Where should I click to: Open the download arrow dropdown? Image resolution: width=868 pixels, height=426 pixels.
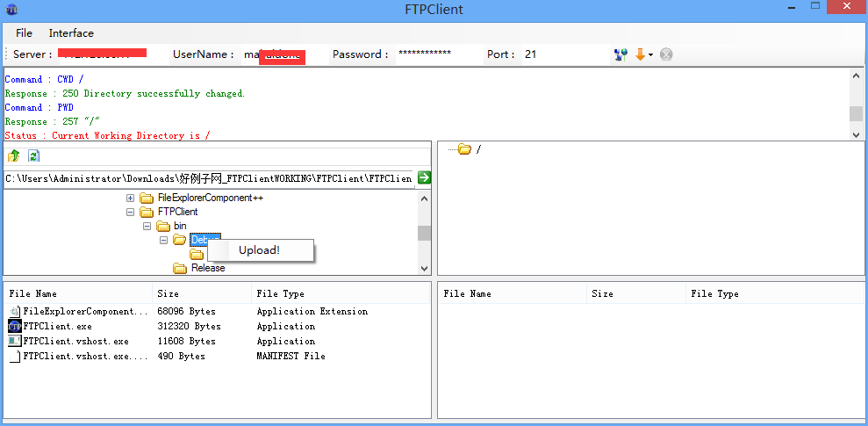point(651,54)
